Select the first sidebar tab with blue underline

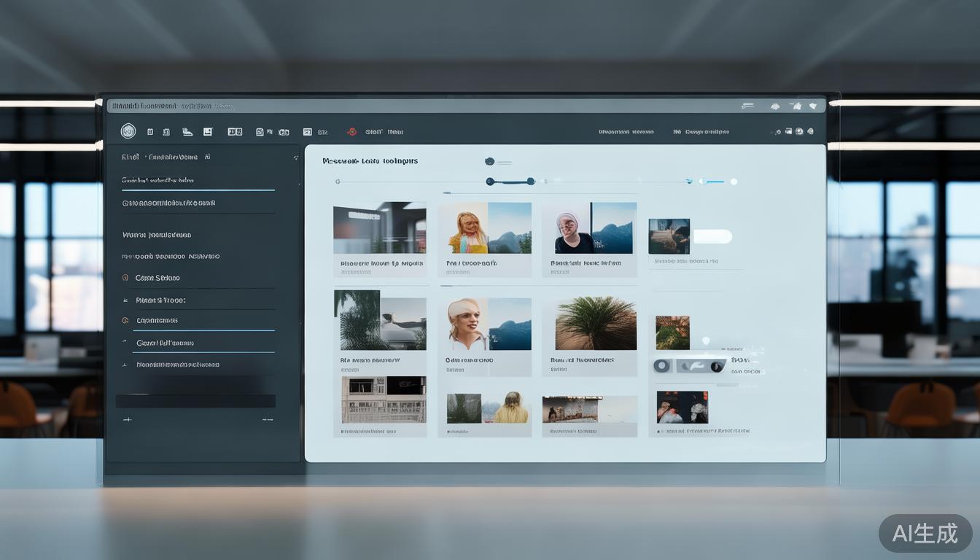click(158, 180)
